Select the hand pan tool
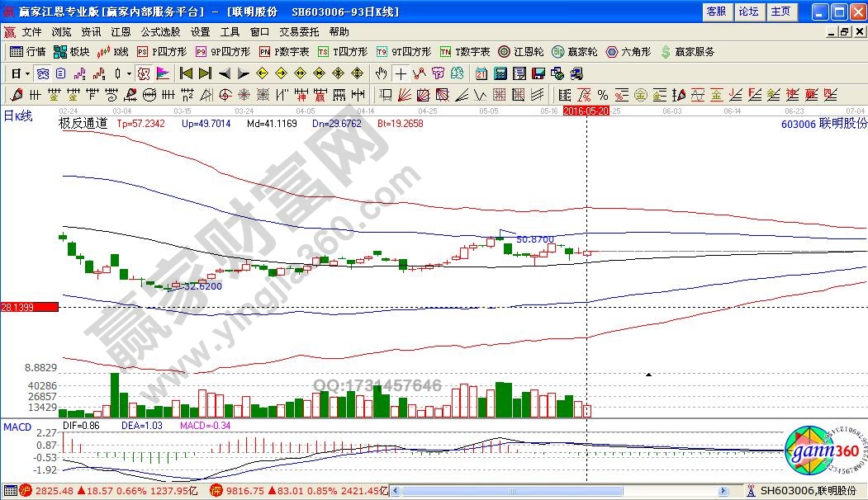 coord(382,73)
